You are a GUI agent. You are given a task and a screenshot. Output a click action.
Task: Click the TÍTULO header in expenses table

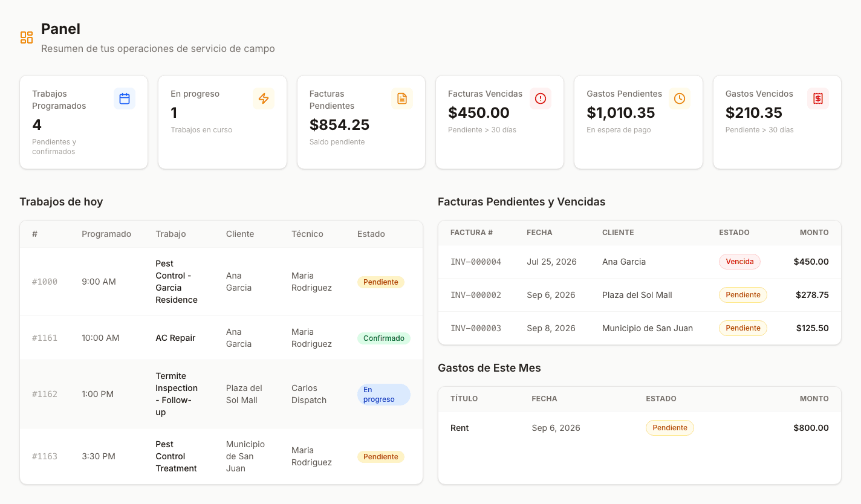point(464,399)
